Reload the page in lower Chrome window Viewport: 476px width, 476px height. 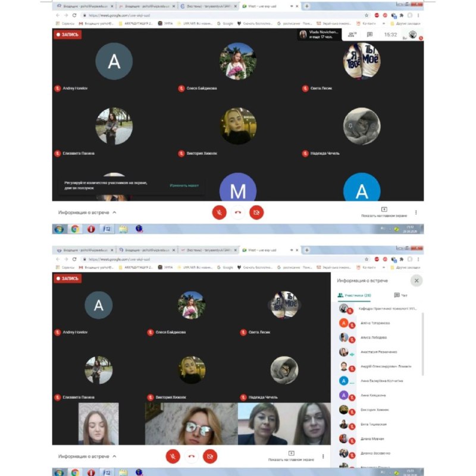pos(74,259)
